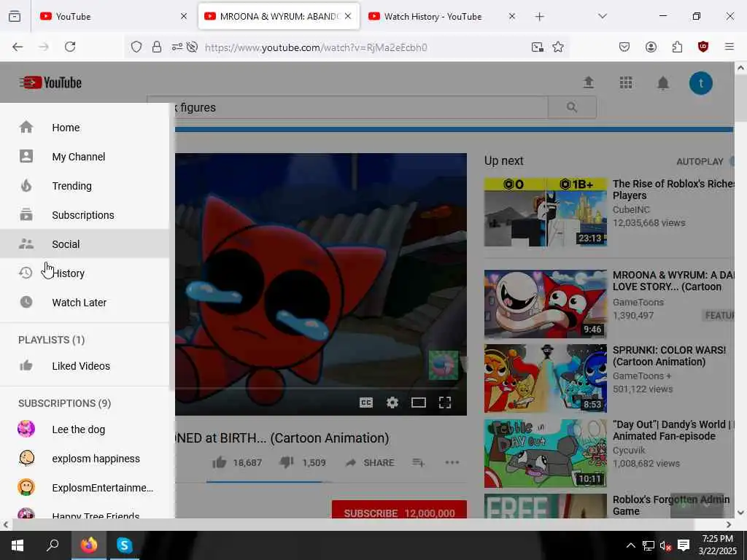Click the add to playlist icon

click(x=418, y=462)
